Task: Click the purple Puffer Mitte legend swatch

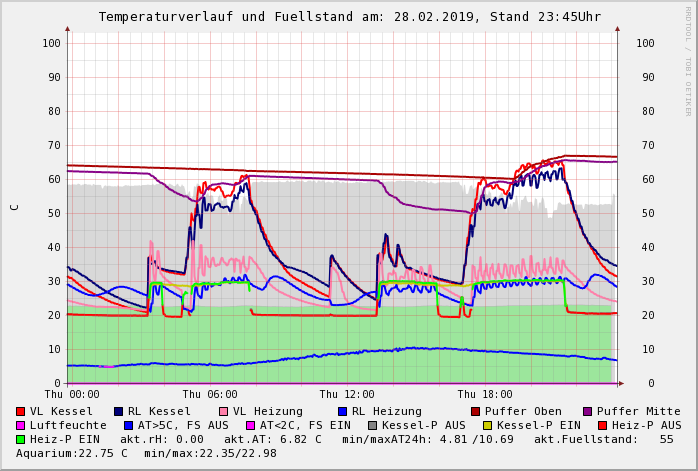Action: [x=588, y=412]
